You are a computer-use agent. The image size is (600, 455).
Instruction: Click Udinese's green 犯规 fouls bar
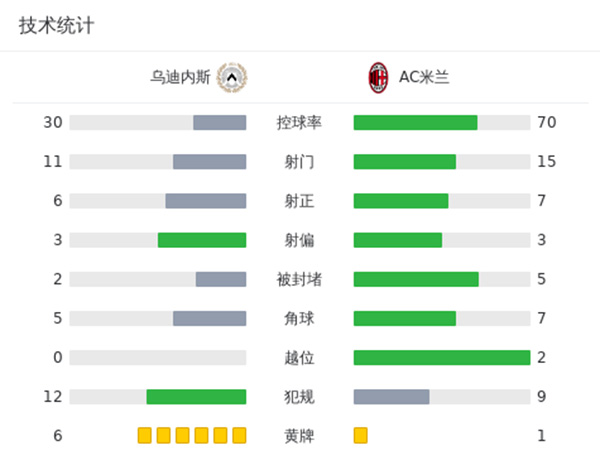point(196,396)
